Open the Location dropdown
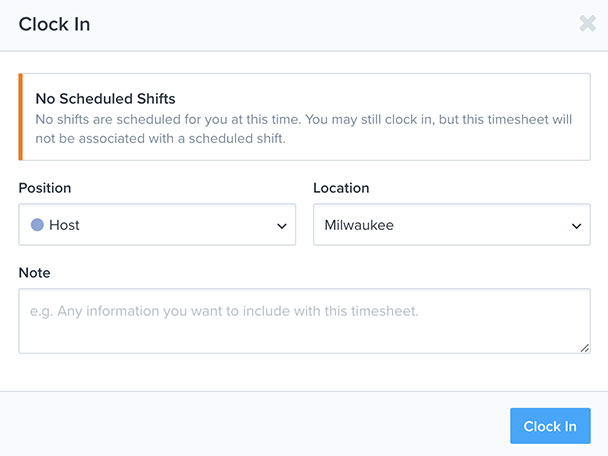The height and width of the screenshot is (456, 608). [452, 225]
